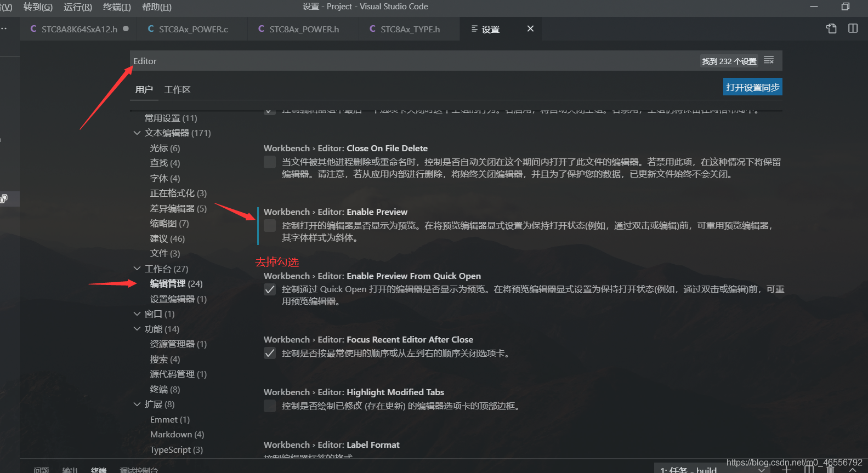Select 查找 (4) in settings tree
868x473 pixels.
(x=165, y=163)
